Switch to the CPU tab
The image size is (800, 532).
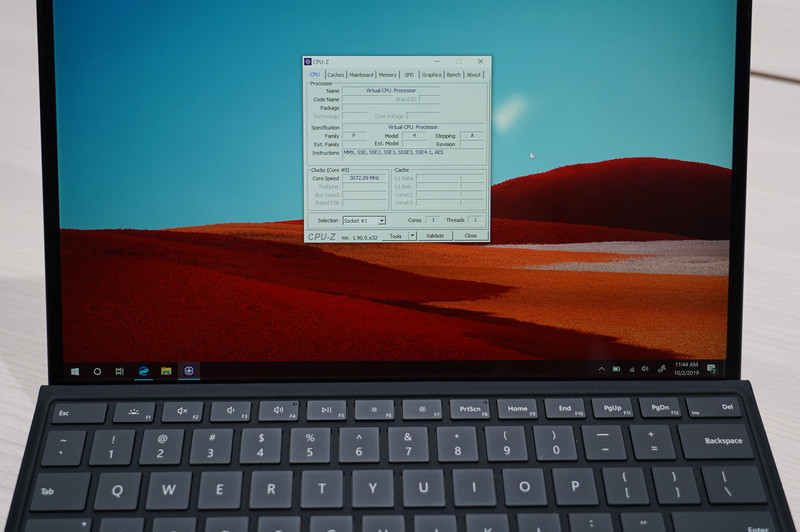pos(315,74)
